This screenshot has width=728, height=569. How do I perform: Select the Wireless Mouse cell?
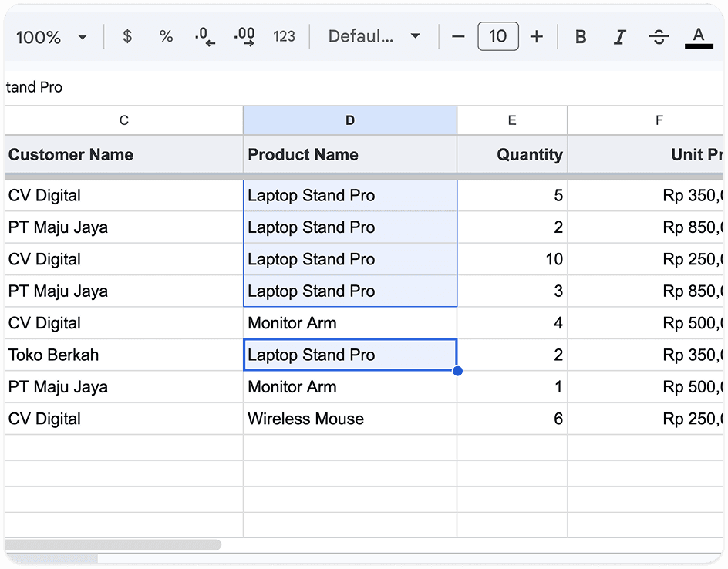pos(350,419)
